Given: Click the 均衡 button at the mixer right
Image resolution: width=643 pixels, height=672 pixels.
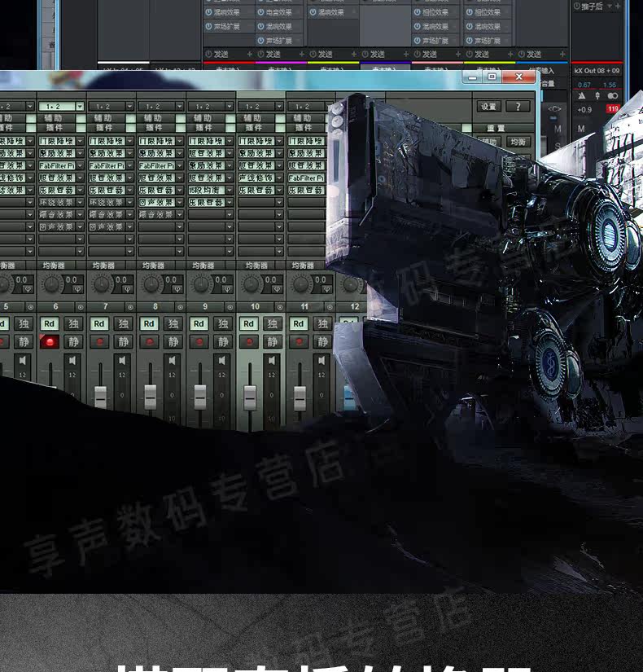Looking at the screenshot, I should 518,142.
